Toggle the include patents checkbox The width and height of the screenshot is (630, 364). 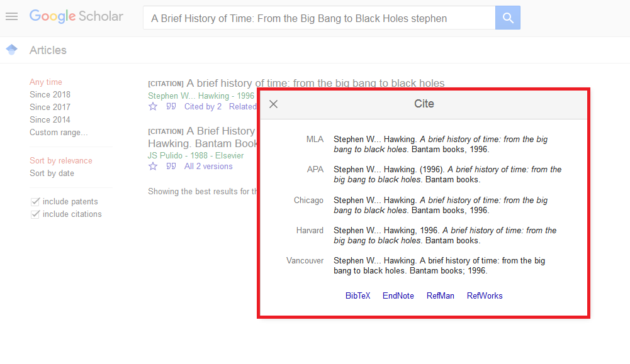pos(35,201)
